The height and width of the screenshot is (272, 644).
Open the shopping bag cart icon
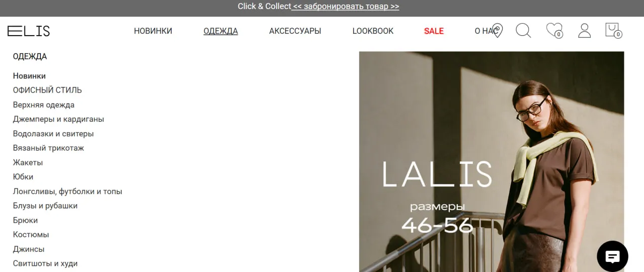(613, 31)
